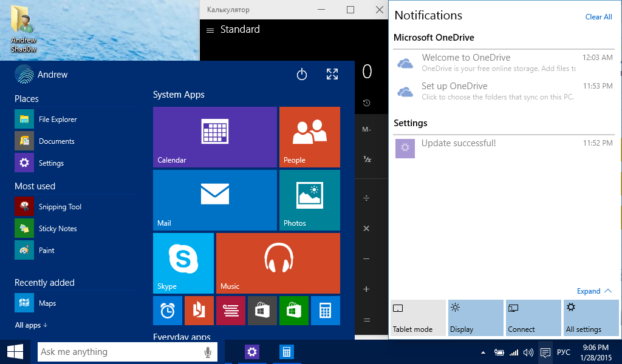Click the Power icon in Start menu
Screen dimensions: 622x364
point(301,74)
